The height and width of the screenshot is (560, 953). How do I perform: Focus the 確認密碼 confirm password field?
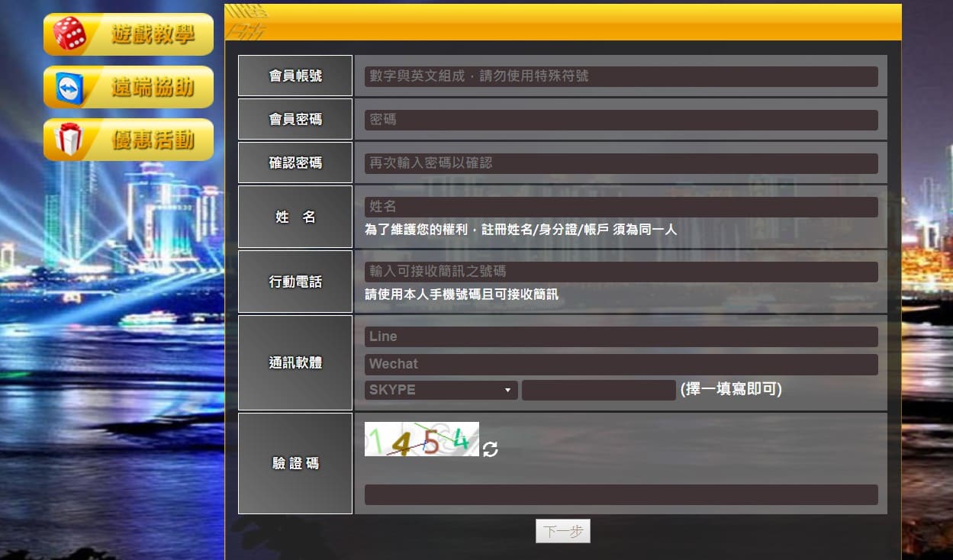coord(621,163)
